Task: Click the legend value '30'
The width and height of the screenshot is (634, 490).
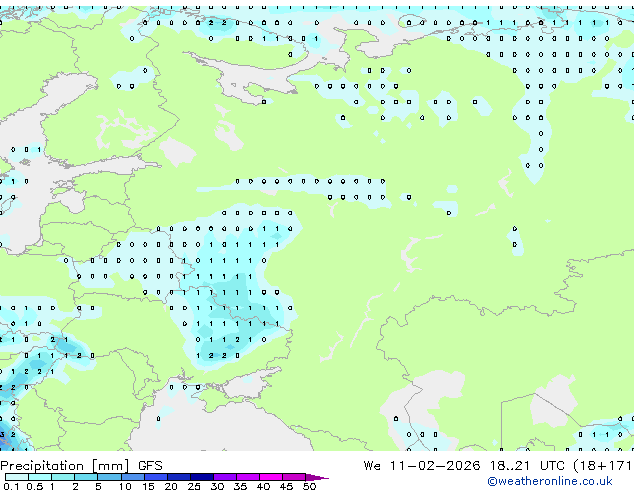Action: pos(218,486)
